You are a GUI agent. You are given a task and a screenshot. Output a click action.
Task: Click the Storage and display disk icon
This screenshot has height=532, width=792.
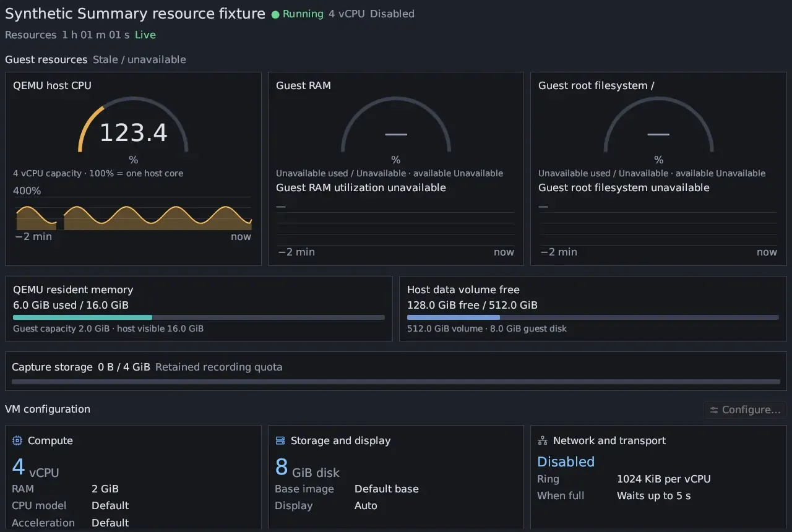280,440
